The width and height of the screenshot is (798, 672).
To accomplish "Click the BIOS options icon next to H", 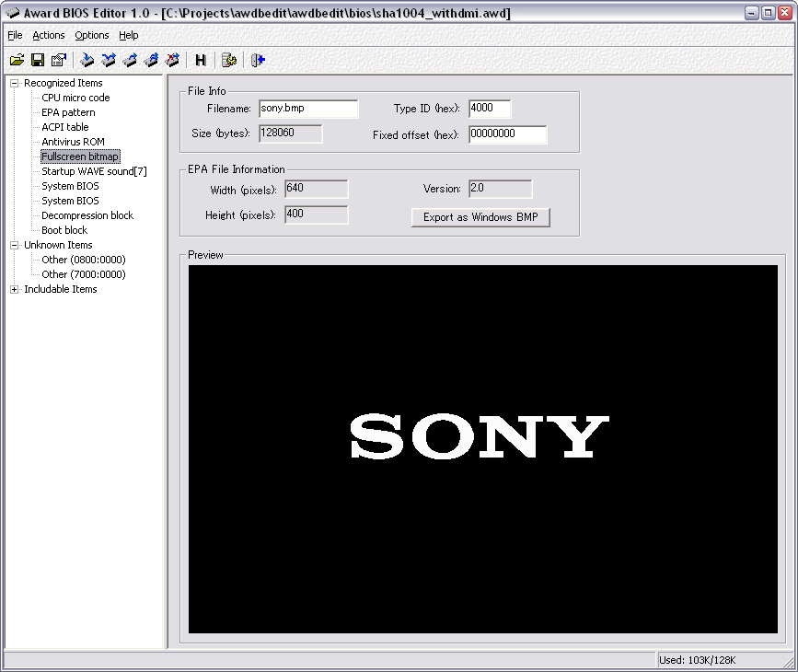I will pyautogui.click(x=229, y=61).
